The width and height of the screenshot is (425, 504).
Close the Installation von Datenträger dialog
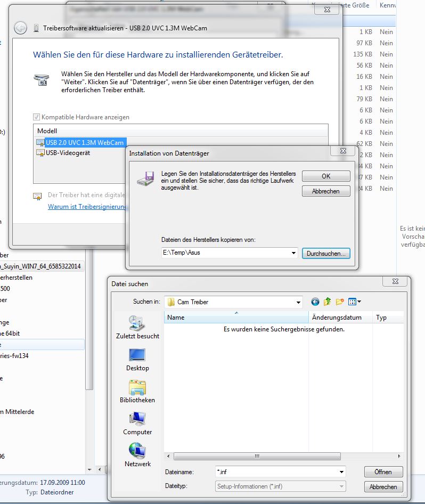click(x=343, y=151)
